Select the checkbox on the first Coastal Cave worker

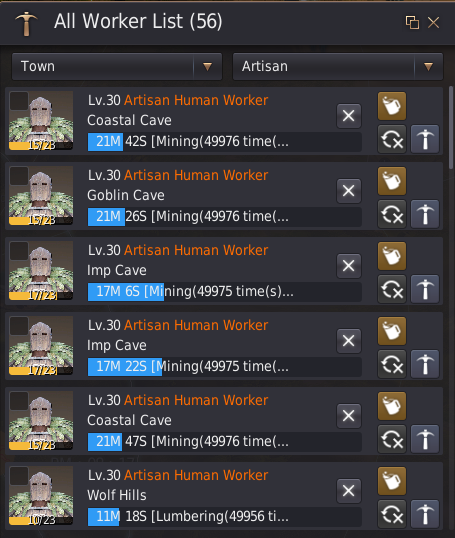(x=19, y=101)
